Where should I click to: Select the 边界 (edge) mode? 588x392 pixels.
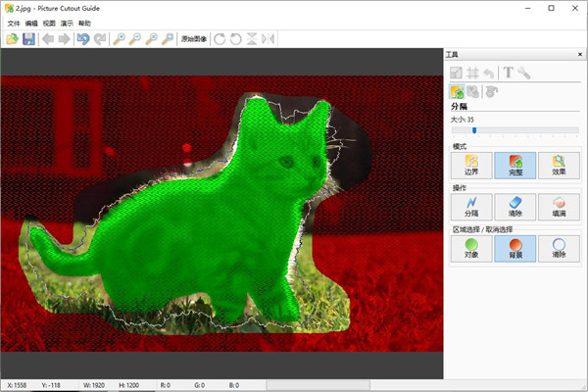471,165
